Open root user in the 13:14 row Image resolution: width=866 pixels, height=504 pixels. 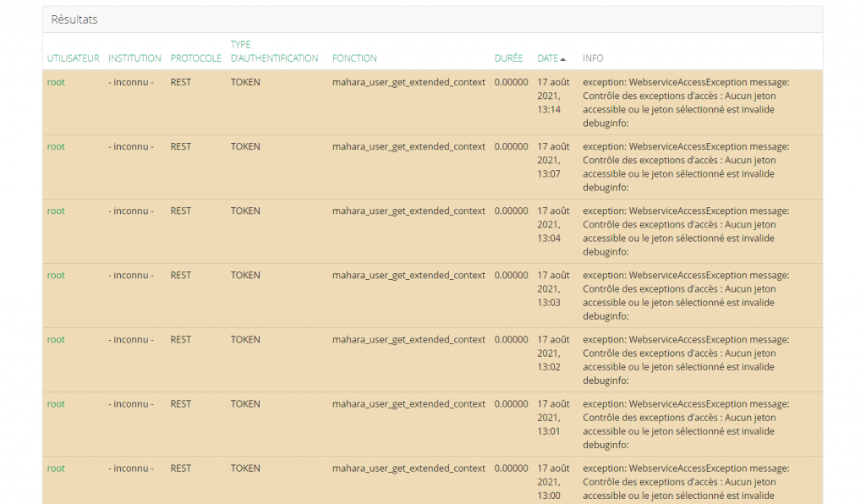pos(56,83)
